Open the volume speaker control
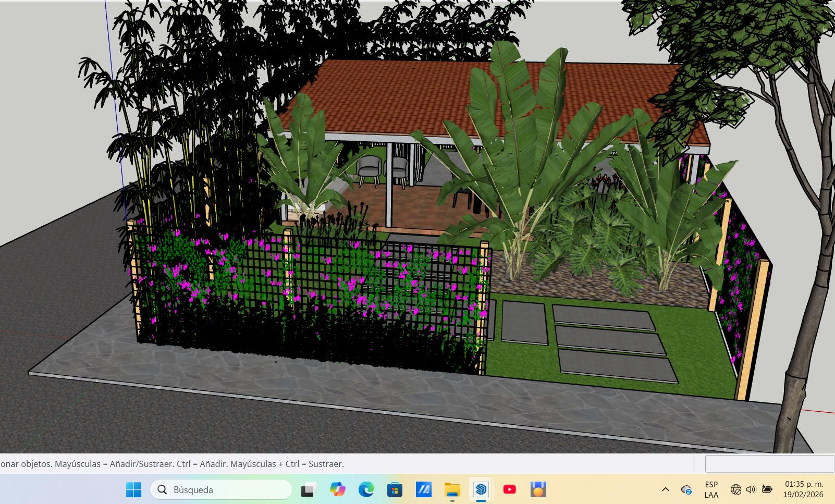 751,489
